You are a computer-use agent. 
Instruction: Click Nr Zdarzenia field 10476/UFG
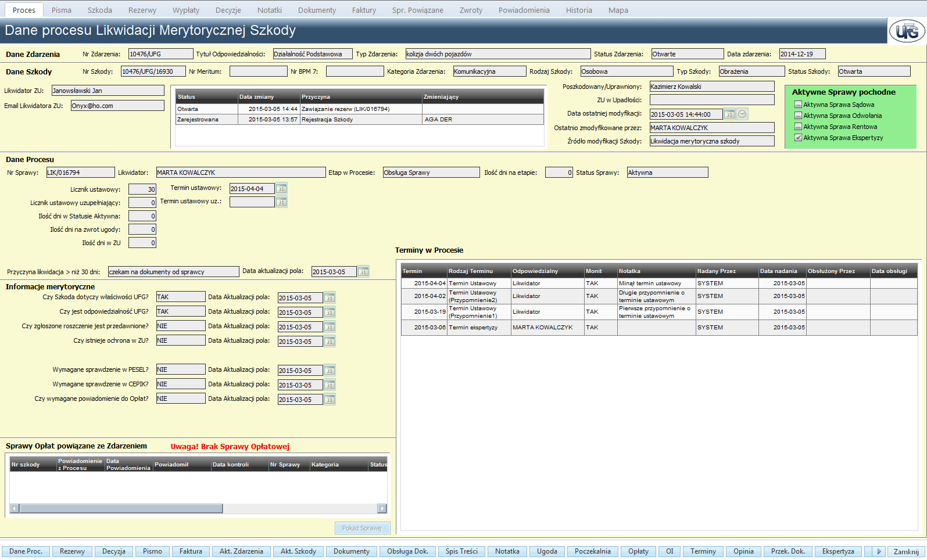pyautogui.click(x=160, y=54)
